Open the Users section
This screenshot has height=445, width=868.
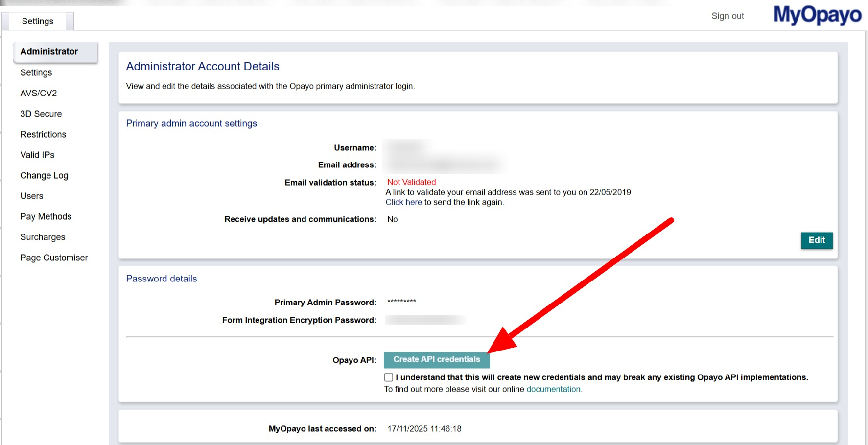click(32, 196)
